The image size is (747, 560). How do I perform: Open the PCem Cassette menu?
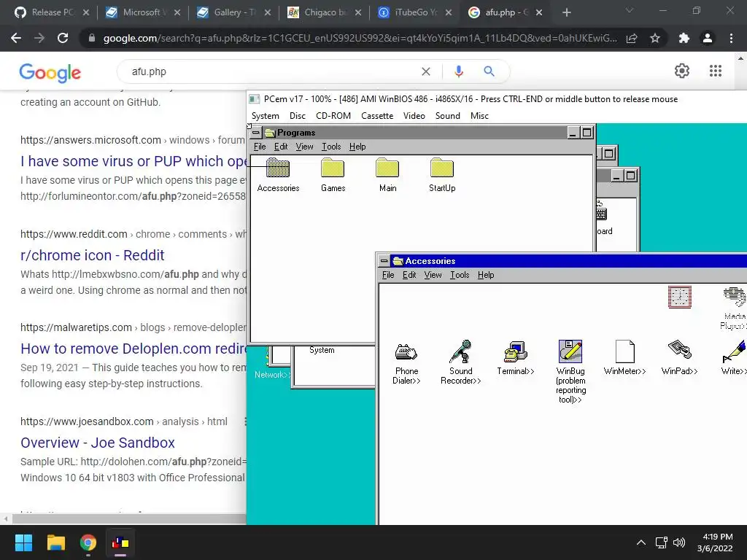[x=377, y=116]
